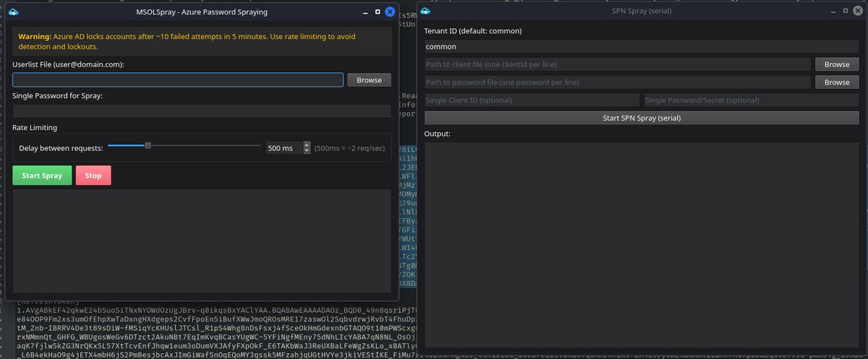
Task: Click the Single Password/Secret optional field
Action: [751, 100]
